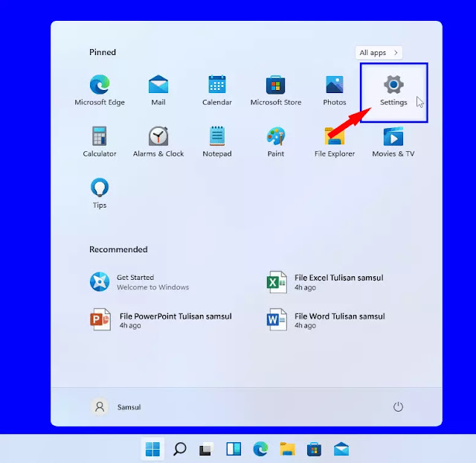Launch the pinned Mail app
476x463 pixels.
(158, 90)
